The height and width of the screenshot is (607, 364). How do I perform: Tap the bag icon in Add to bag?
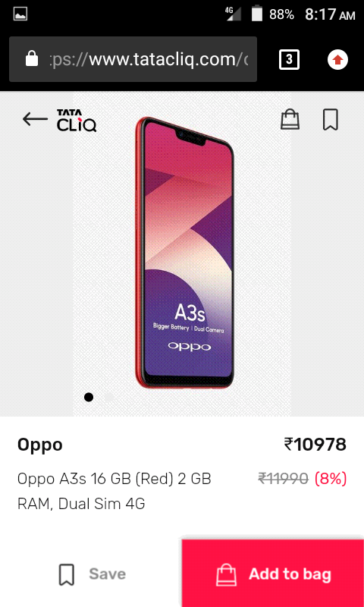[x=226, y=574]
